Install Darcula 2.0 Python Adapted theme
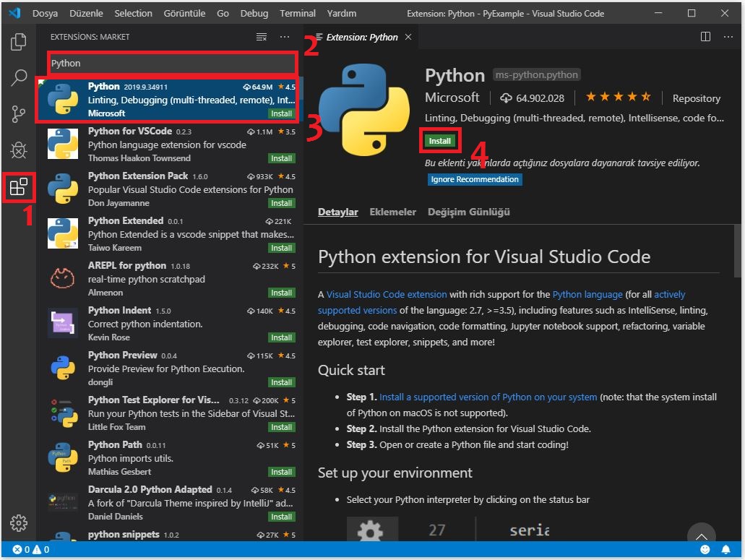 pos(281,517)
